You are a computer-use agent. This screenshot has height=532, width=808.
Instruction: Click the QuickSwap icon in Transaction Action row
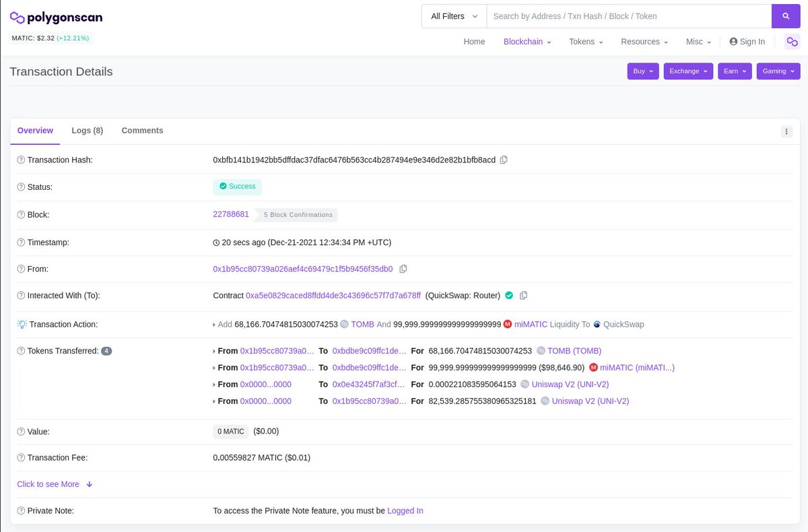597,324
